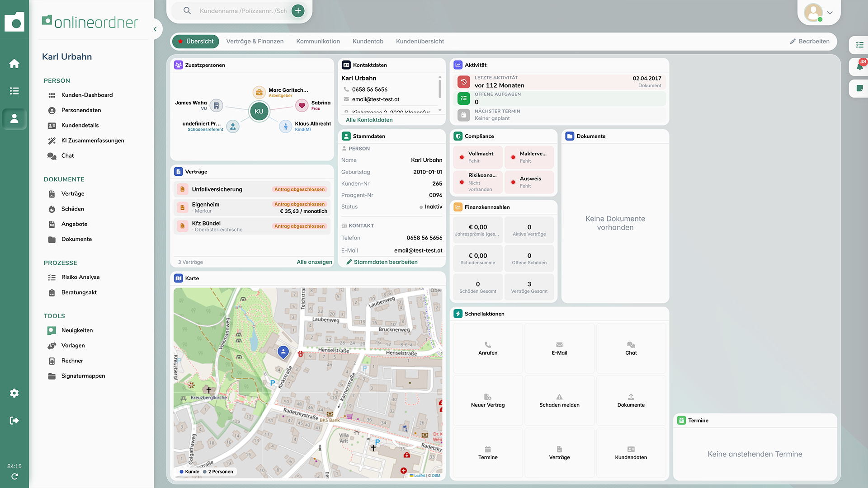Click Letzte Aktivität entry dated 02.04.2017
The height and width of the screenshot is (488, 868).
560,82
